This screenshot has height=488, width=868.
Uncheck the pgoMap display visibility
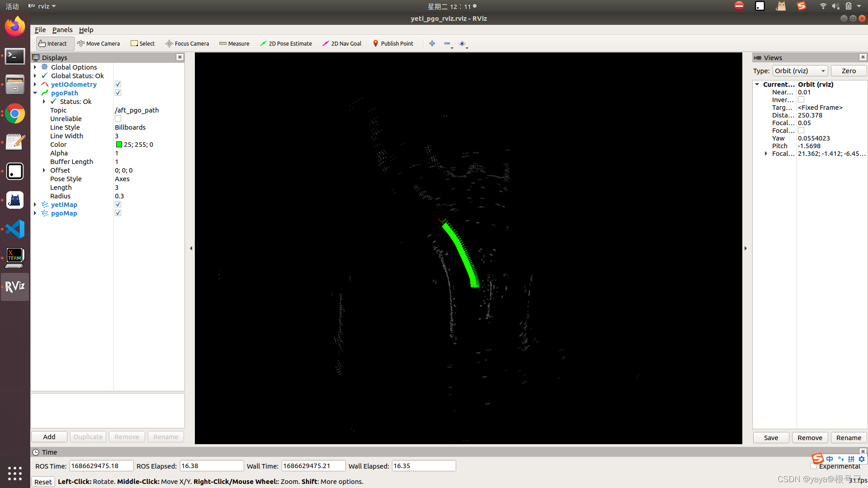[118, 213]
